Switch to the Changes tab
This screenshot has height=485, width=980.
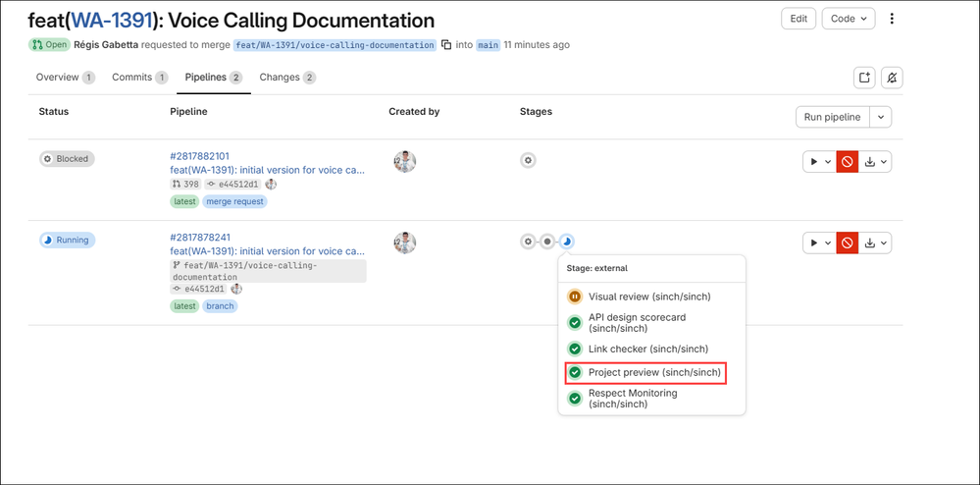click(x=287, y=78)
